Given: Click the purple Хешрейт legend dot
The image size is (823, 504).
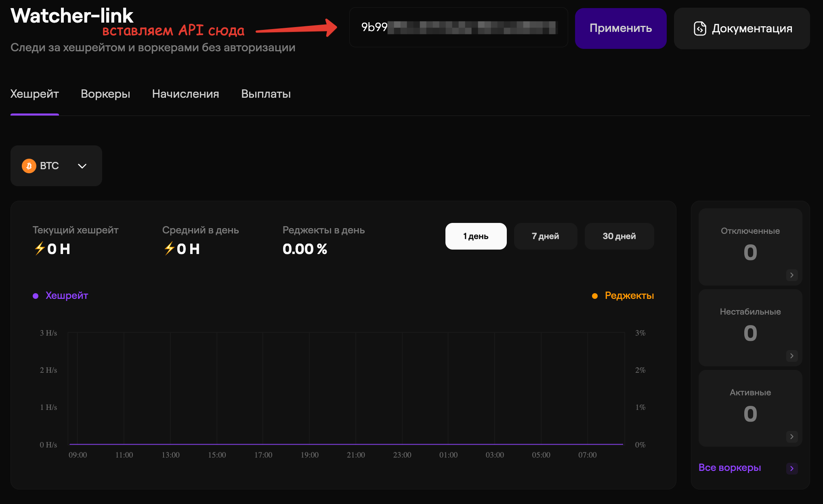Looking at the screenshot, I should [x=35, y=295].
